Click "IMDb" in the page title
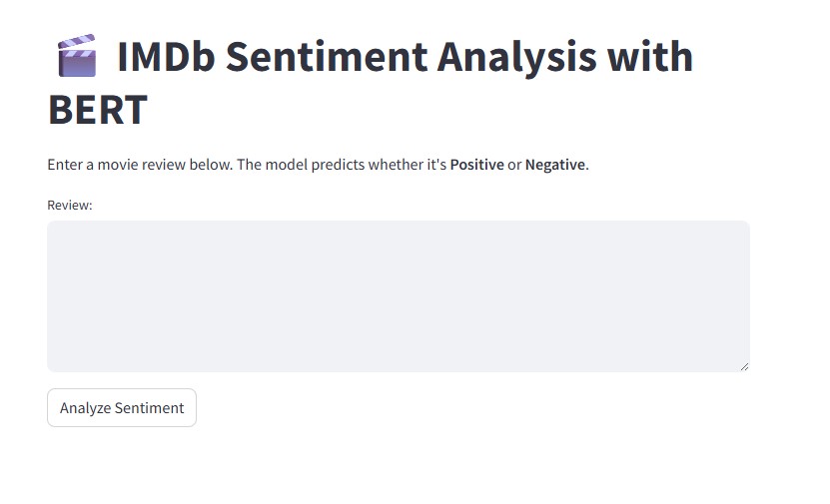The height and width of the screenshot is (504, 830). pyautogui.click(x=164, y=57)
